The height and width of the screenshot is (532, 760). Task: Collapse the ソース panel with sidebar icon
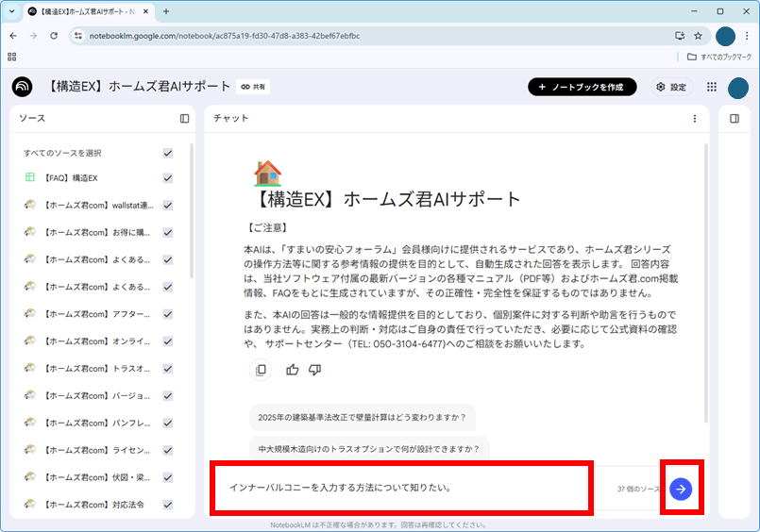click(x=185, y=119)
